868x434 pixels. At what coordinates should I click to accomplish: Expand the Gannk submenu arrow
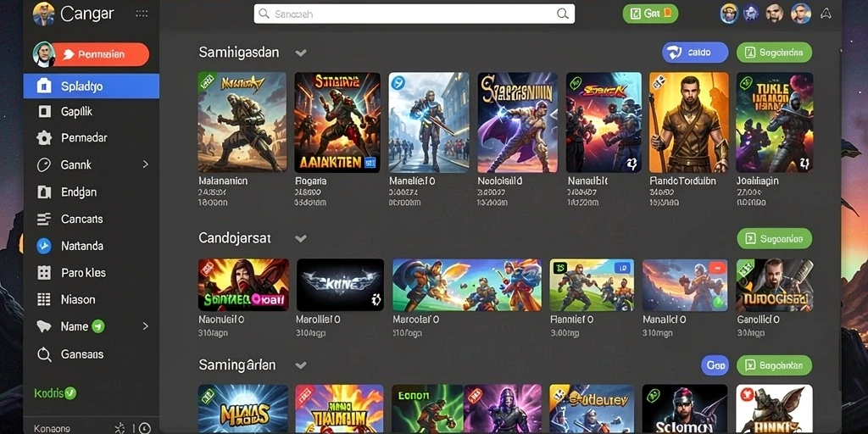point(146,164)
